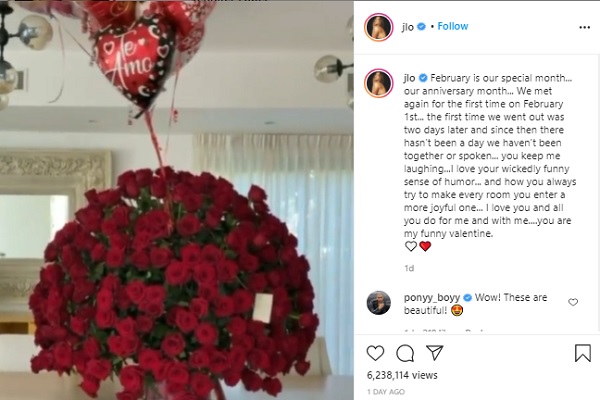This screenshot has width=600, height=400.
Task: Click the verified badge next to header jlo
Action: click(421, 26)
